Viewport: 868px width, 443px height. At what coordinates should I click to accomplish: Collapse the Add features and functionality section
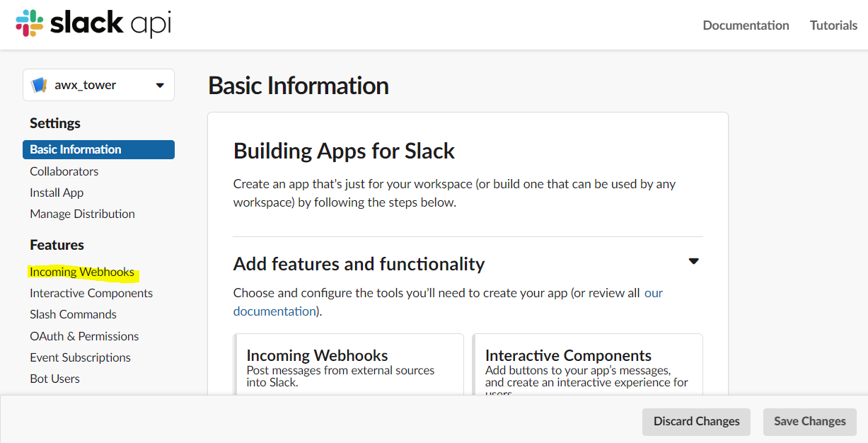693,261
